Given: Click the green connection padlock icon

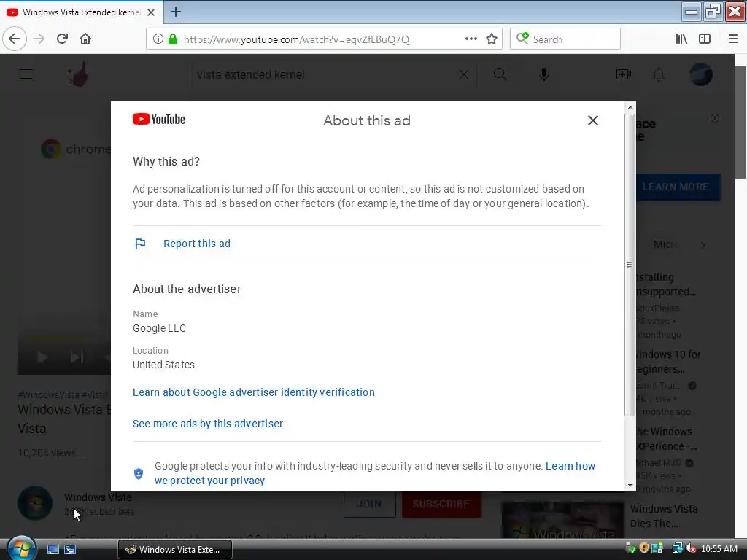Looking at the screenshot, I should pos(173,39).
